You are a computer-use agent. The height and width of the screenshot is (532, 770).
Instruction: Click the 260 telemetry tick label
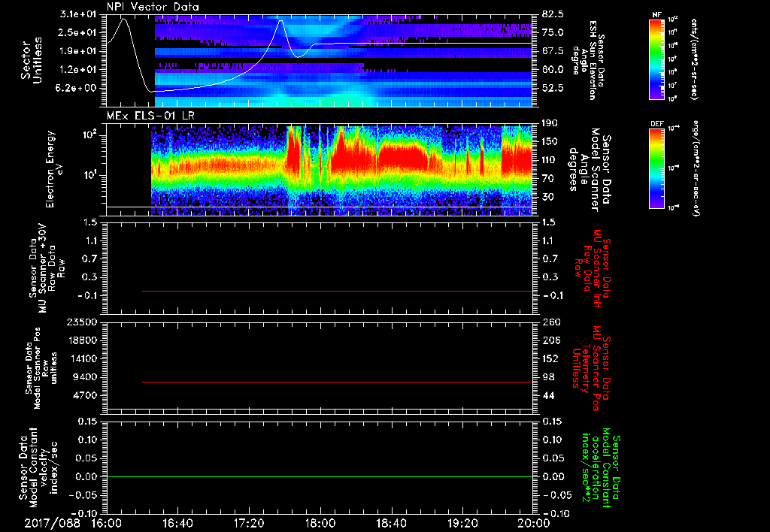[550, 322]
